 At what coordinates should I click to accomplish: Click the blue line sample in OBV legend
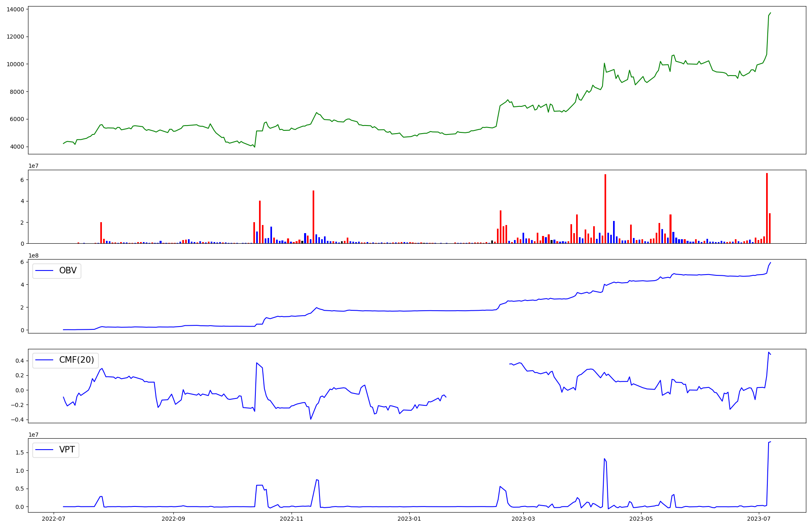[45, 270]
